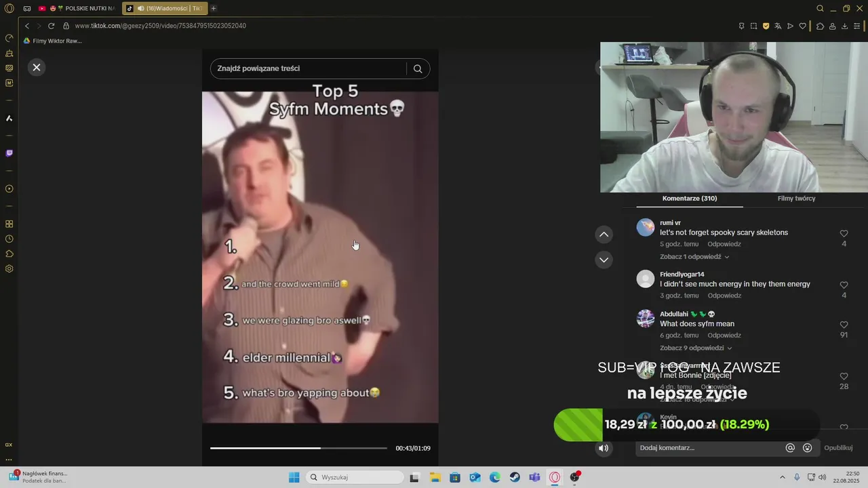The height and width of the screenshot is (488, 868).
Task: Close the TikTok video viewer
Action: (37, 67)
